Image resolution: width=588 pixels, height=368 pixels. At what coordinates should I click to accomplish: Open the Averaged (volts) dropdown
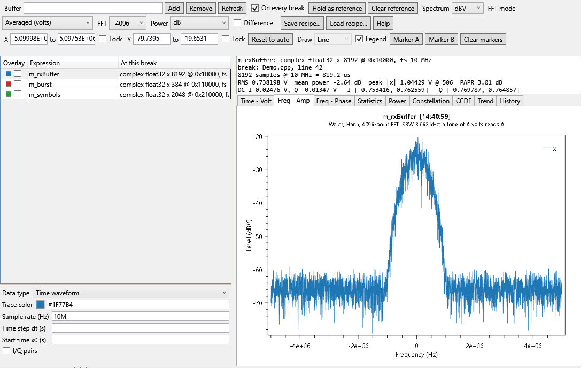47,23
